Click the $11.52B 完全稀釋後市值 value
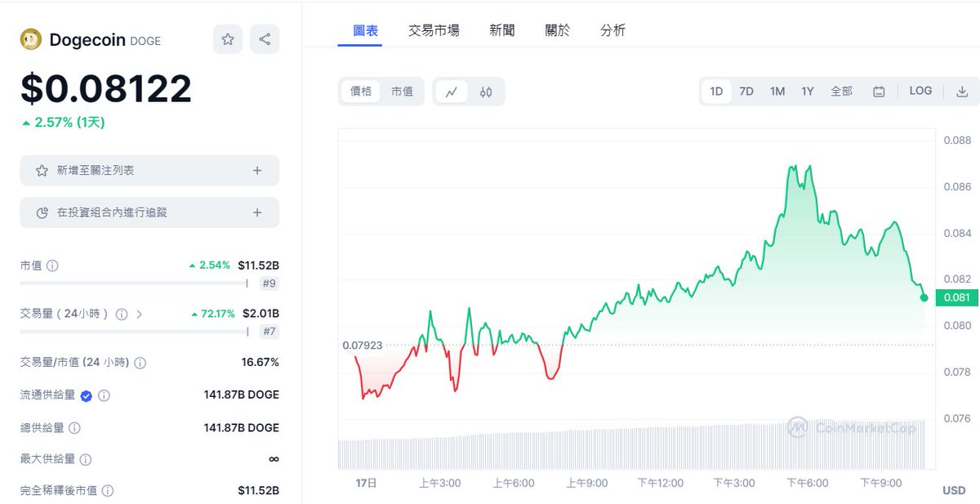Screen dimensions: 980x504 pos(259,491)
